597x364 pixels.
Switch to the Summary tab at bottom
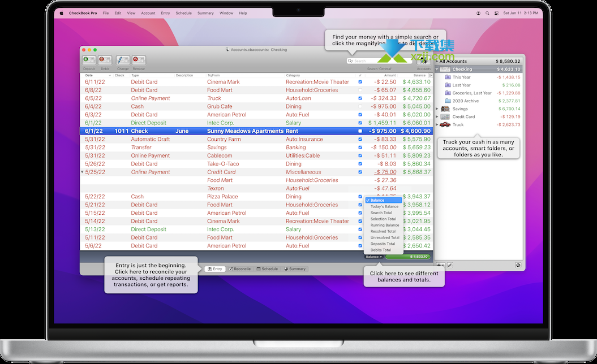point(295,269)
